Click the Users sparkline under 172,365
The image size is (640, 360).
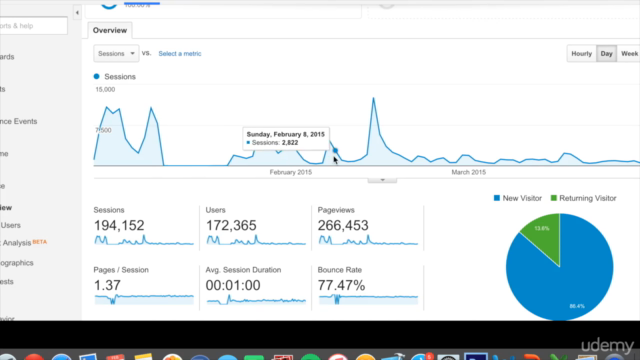pos(256,240)
